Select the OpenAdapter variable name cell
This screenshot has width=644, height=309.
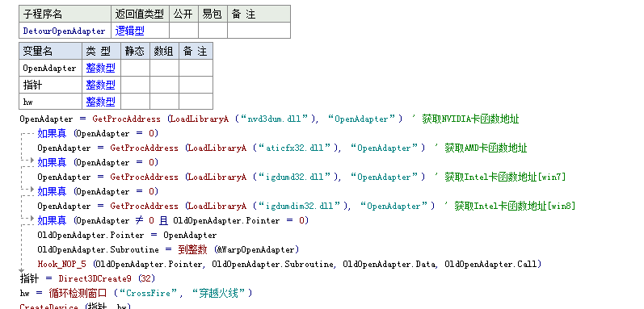(x=51, y=68)
